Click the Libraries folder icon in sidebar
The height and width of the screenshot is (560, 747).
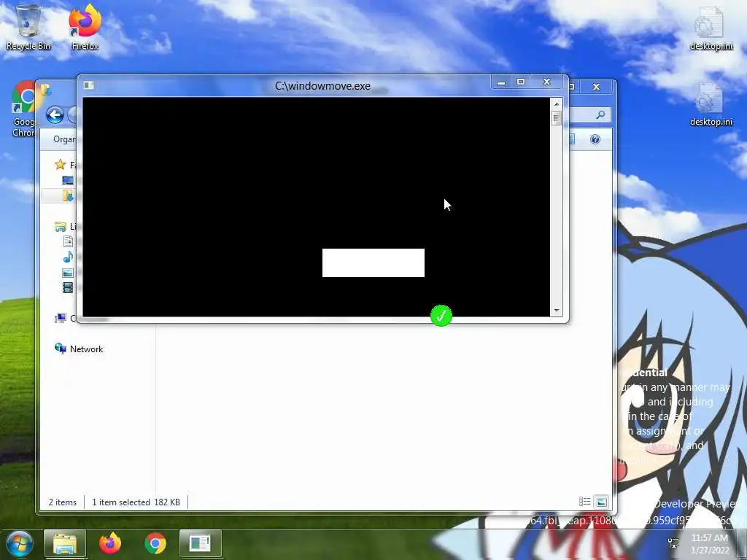pyautogui.click(x=60, y=227)
